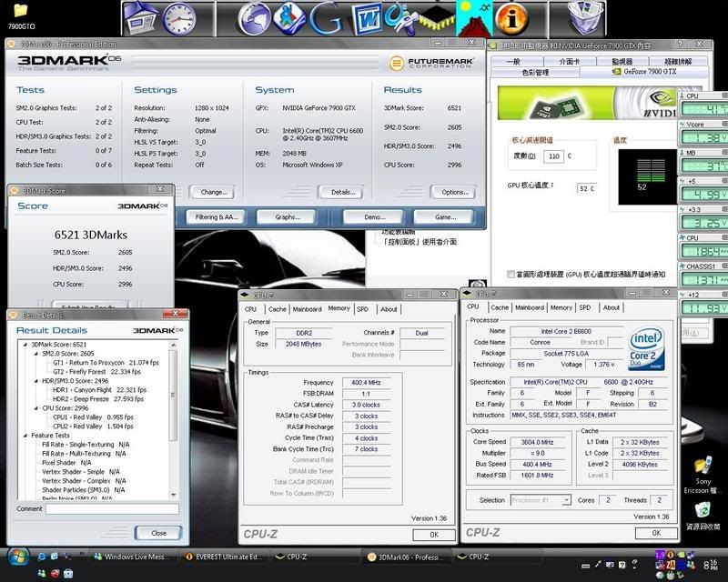
Task: Switch to EVEREST Ultimate Edition taskbar button
Action: 224,557
